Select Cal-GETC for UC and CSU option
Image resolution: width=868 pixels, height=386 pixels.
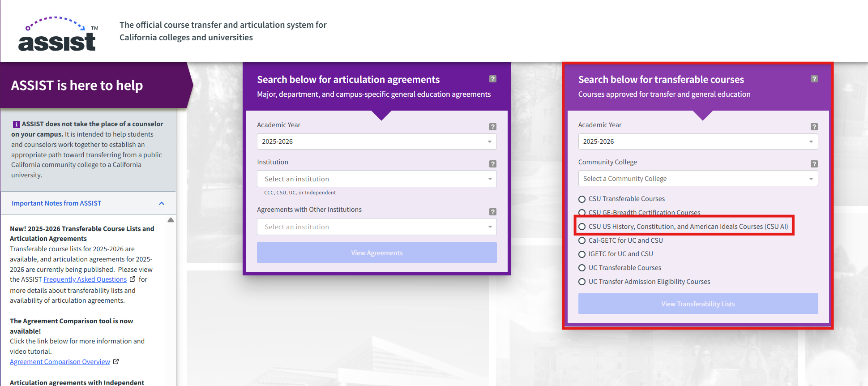click(582, 240)
